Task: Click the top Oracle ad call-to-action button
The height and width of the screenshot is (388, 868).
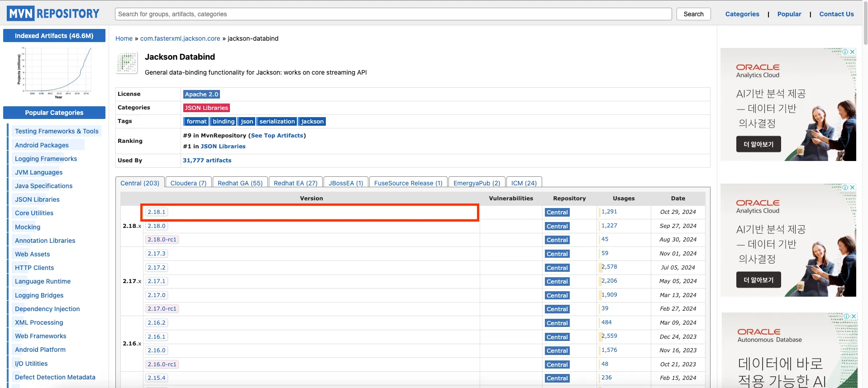Action: (x=758, y=144)
